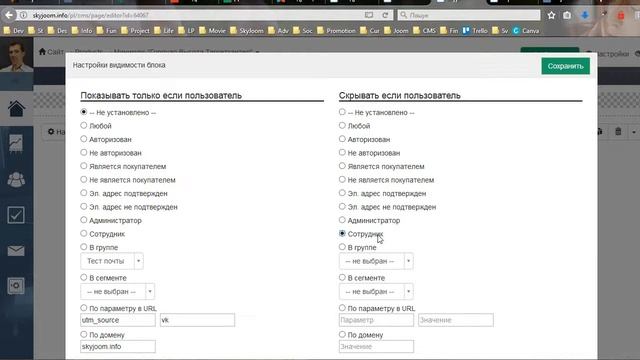
Task: Select 'Администратор' in the hide column
Action: [x=342, y=220]
